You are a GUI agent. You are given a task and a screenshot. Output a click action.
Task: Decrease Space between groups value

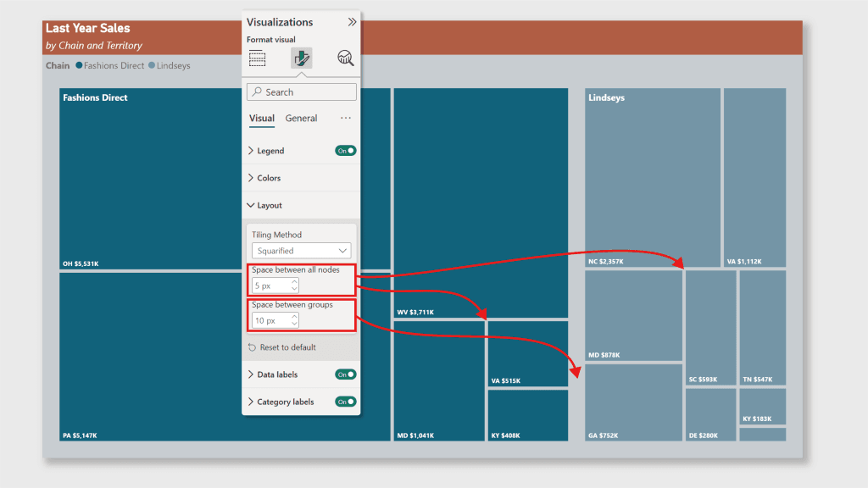[x=294, y=324]
